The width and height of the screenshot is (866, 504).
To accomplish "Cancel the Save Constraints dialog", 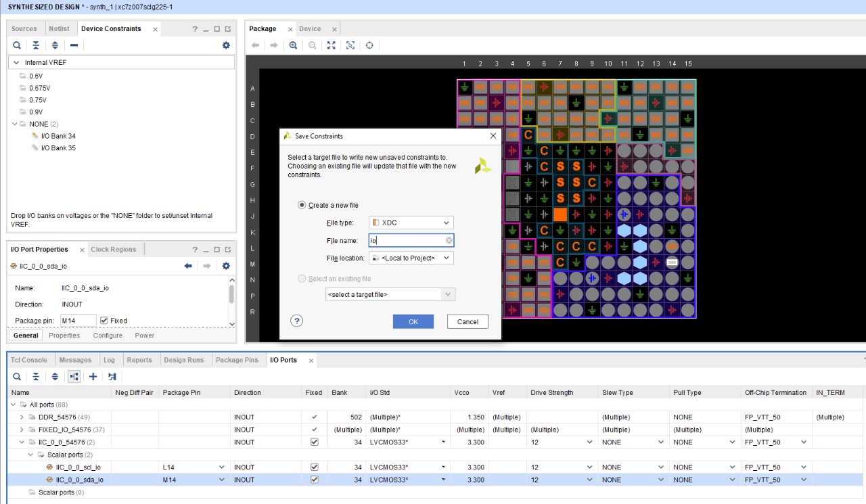I will pyautogui.click(x=468, y=321).
